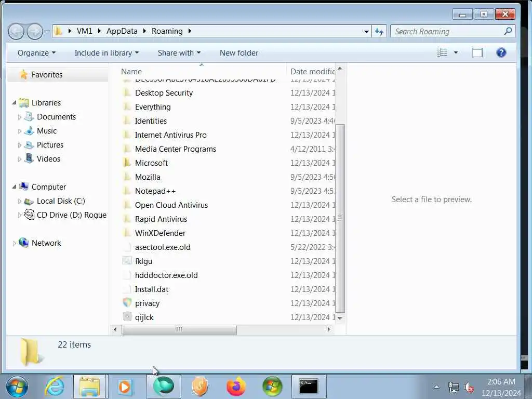This screenshot has height=399, width=532.
Task: Open the Help question mark icon
Action: [x=501, y=52]
